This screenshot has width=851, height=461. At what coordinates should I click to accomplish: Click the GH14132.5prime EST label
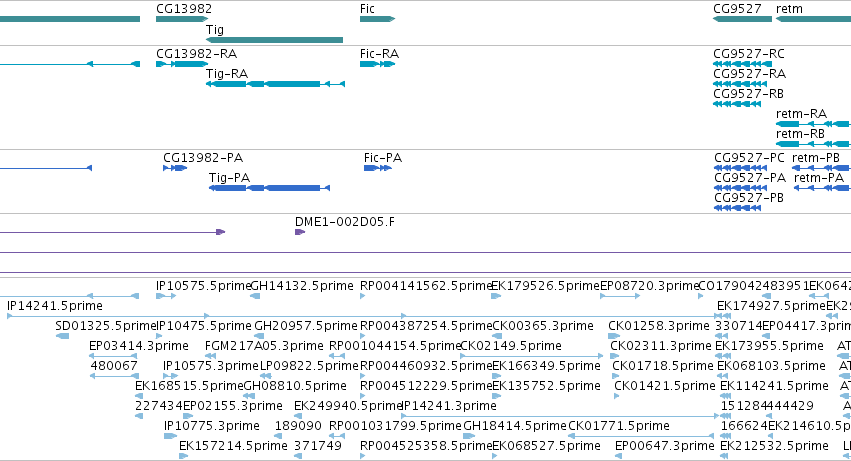coord(302,286)
